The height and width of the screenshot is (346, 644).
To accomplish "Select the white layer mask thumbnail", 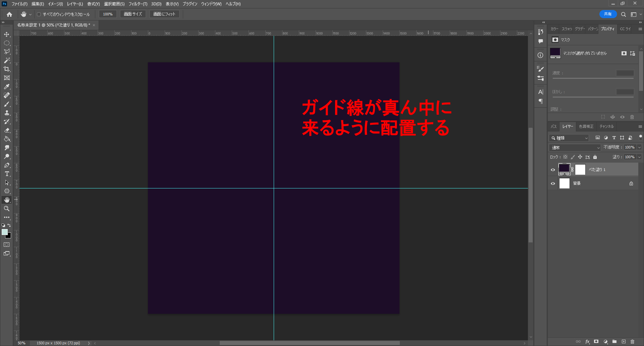I will pyautogui.click(x=580, y=170).
